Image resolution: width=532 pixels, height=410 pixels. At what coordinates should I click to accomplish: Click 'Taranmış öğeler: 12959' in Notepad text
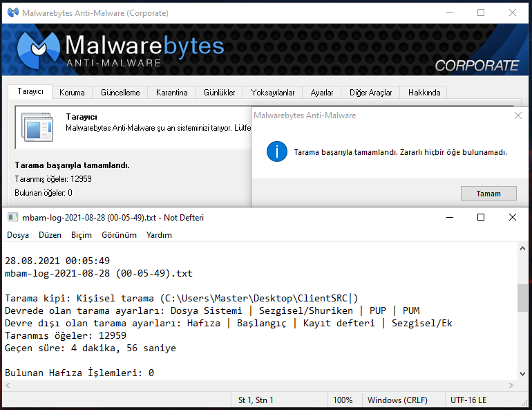66,335
